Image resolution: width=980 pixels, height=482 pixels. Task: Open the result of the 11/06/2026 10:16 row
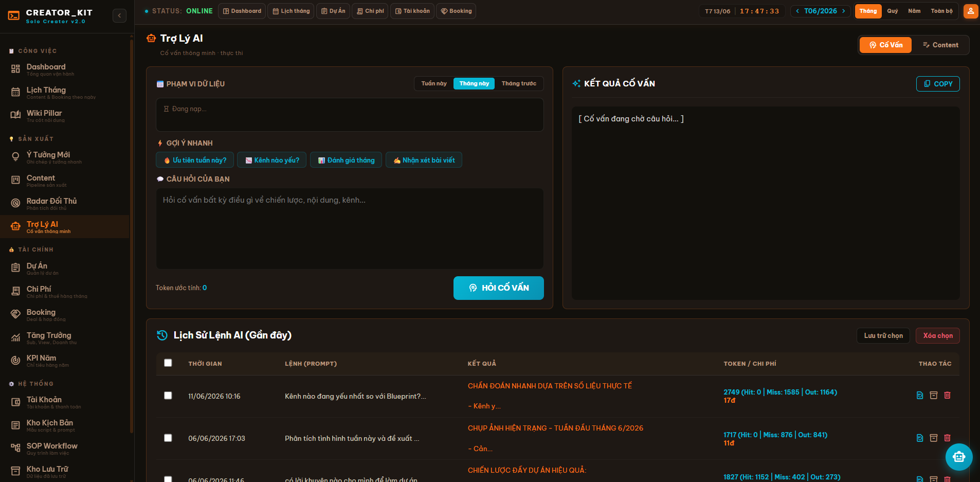tap(920, 395)
